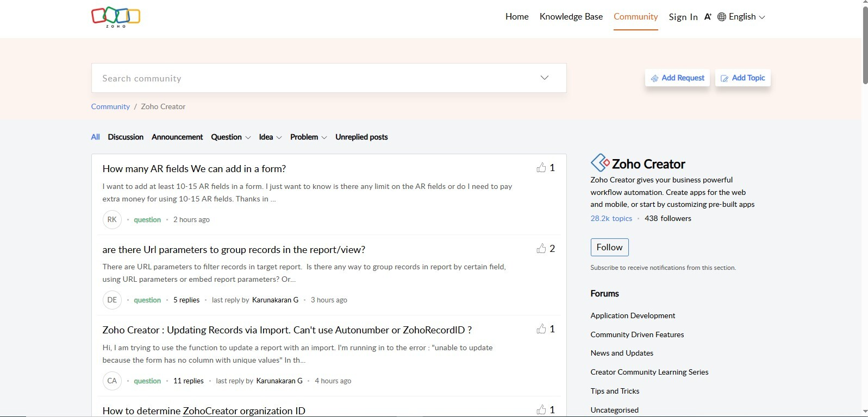Like the ZohoCreator organization ID post
The height and width of the screenshot is (417, 868).
pyautogui.click(x=541, y=410)
